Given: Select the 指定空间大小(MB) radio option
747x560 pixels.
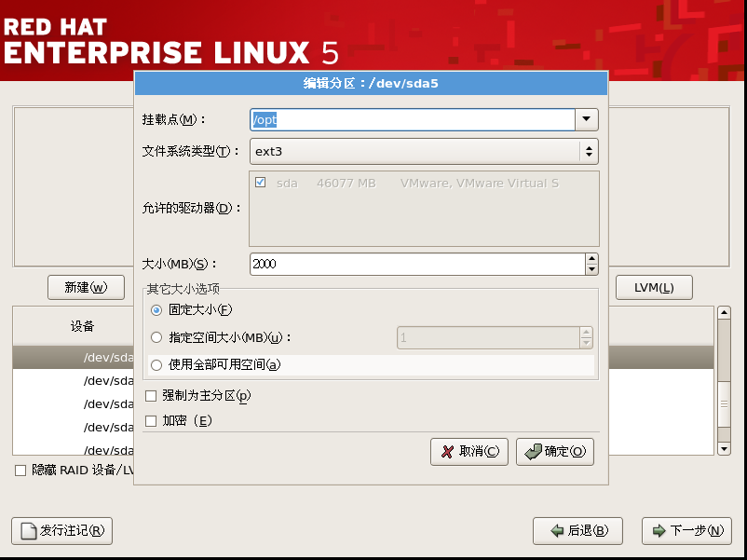Looking at the screenshot, I should 156,338.
